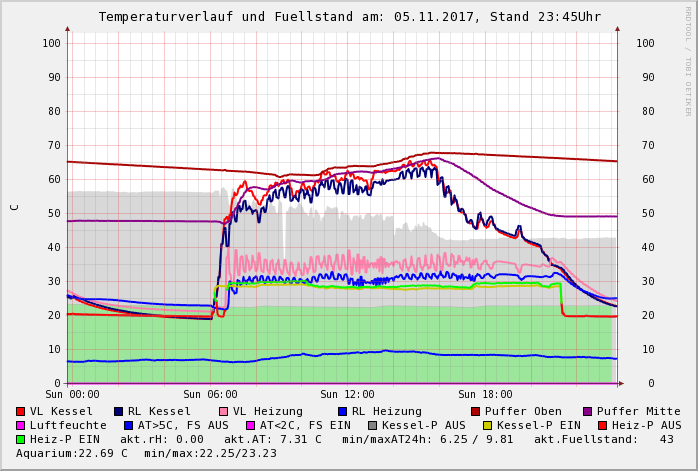Click the 'Sun 12:00' x-axis time label
The height and width of the screenshot is (471, 698).
coord(347,394)
